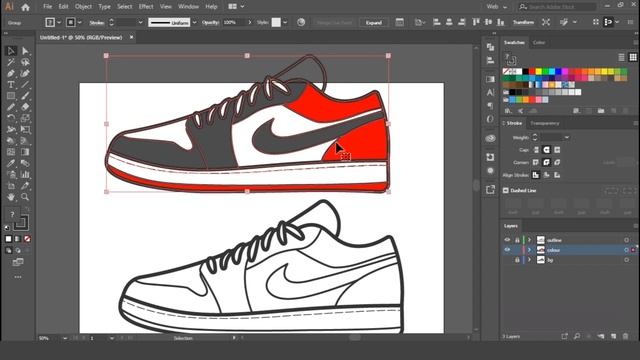
Task: Select the Magic Wand tool
Action: pyautogui.click(x=11, y=62)
